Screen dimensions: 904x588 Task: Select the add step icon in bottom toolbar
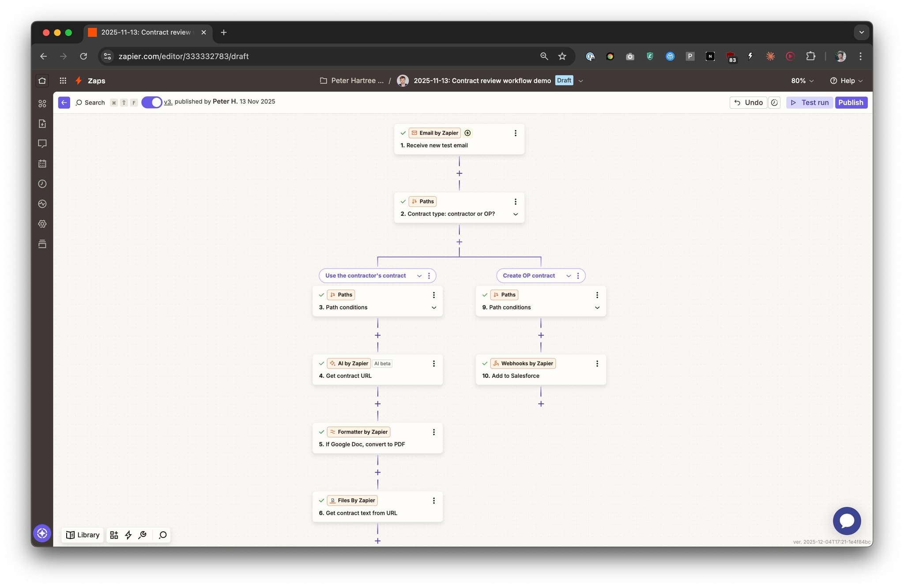pos(113,535)
